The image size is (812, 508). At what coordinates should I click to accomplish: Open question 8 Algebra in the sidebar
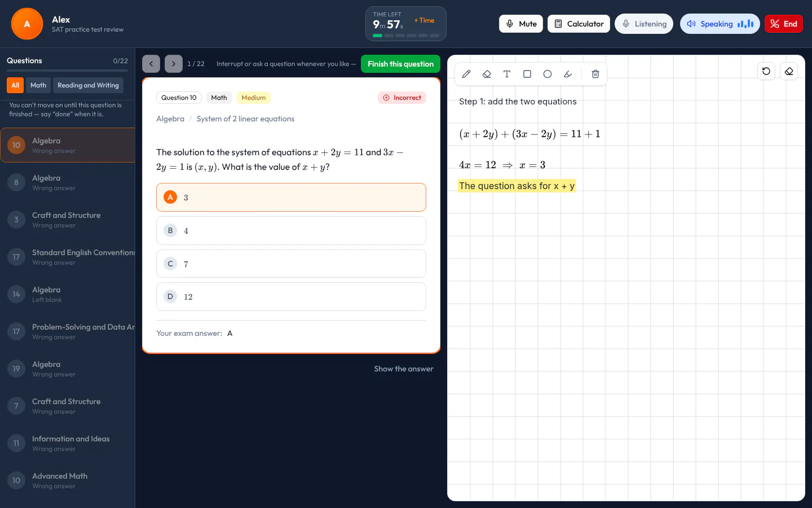[68, 182]
